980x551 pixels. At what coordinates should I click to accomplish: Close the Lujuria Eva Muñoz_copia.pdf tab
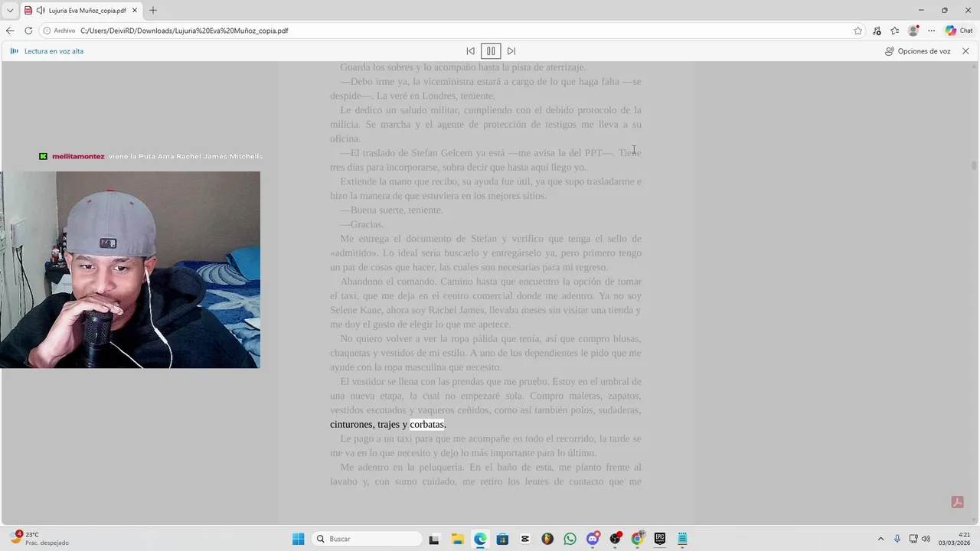[x=135, y=11]
